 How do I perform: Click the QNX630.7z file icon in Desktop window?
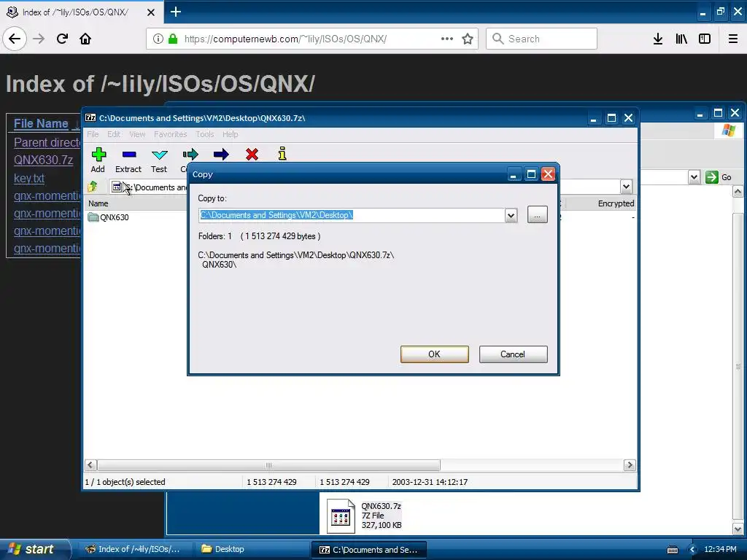pyautogui.click(x=341, y=516)
